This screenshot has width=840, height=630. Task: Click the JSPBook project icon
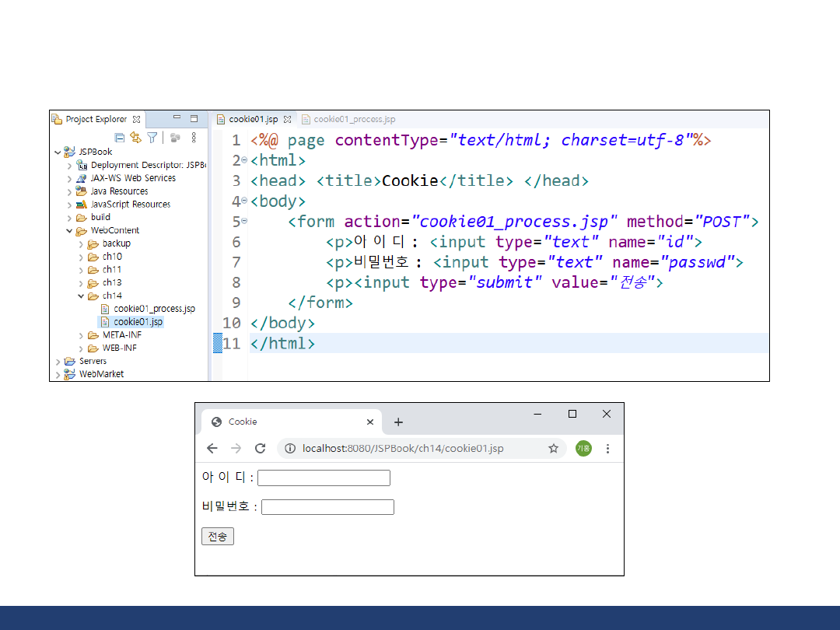pos(69,152)
